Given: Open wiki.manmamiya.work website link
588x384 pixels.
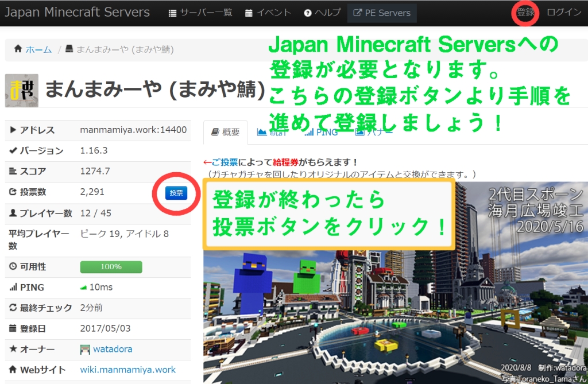Looking at the screenshot, I should [x=127, y=370].
